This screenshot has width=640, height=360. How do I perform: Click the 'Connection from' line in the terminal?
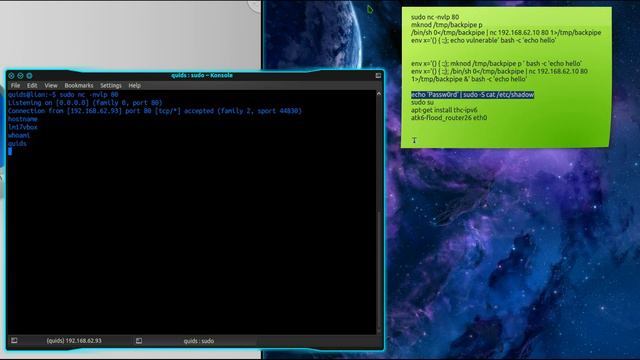click(155, 111)
